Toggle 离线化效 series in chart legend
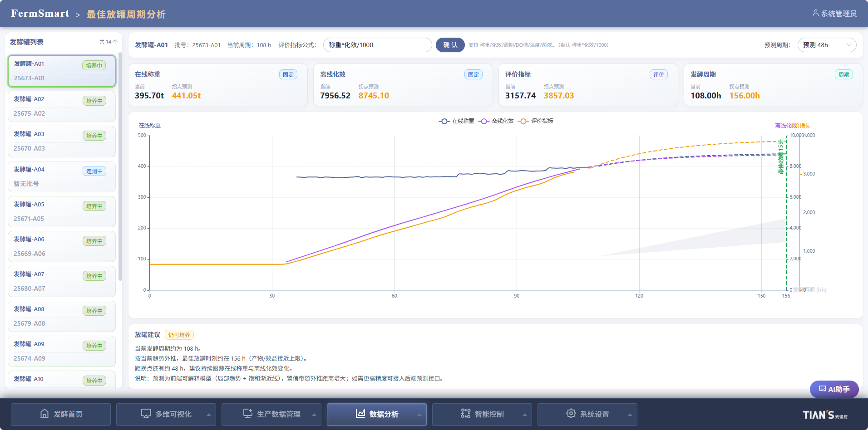The width and height of the screenshot is (868, 430). (x=496, y=121)
